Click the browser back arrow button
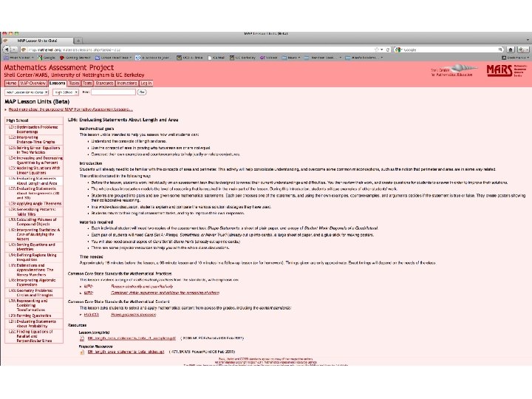 tap(7, 50)
